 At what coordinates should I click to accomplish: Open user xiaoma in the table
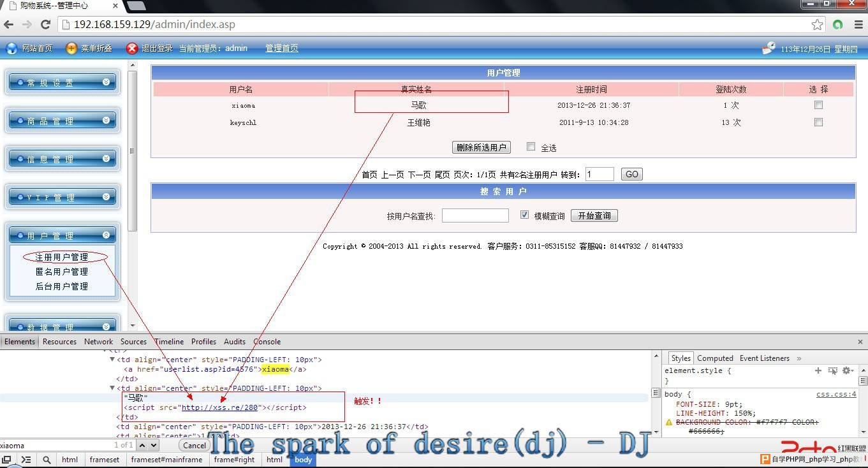click(244, 105)
